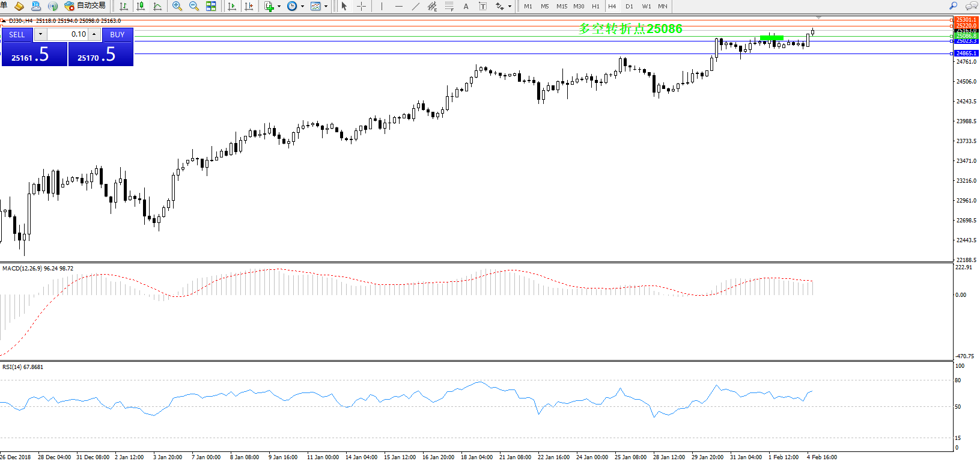The height and width of the screenshot is (464, 980).
Task: Click the zoom in magnifier icon
Action: (177, 6)
